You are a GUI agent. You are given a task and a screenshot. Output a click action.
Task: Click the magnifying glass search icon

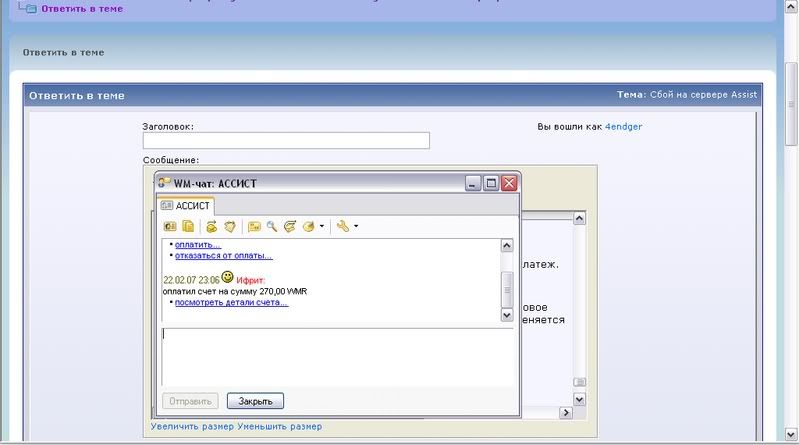[x=272, y=226]
